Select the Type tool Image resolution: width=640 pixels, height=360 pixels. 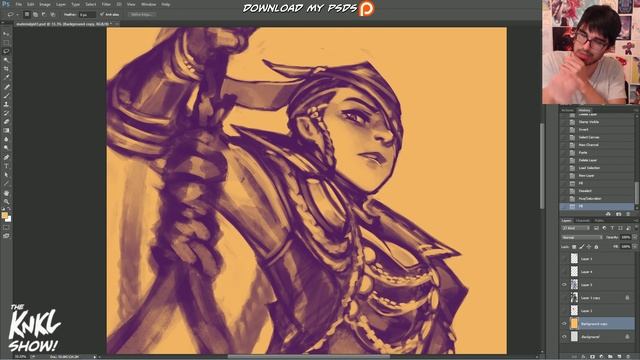(6, 166)
